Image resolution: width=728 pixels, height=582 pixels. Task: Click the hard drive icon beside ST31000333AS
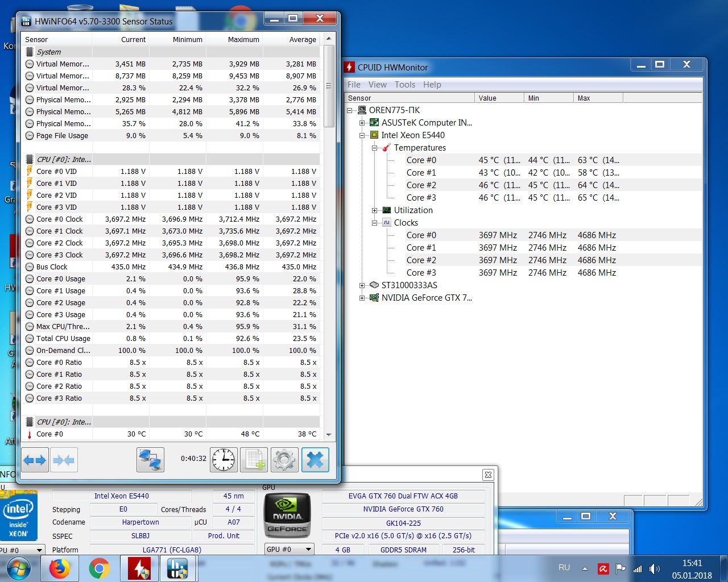(x=374, y=285)
